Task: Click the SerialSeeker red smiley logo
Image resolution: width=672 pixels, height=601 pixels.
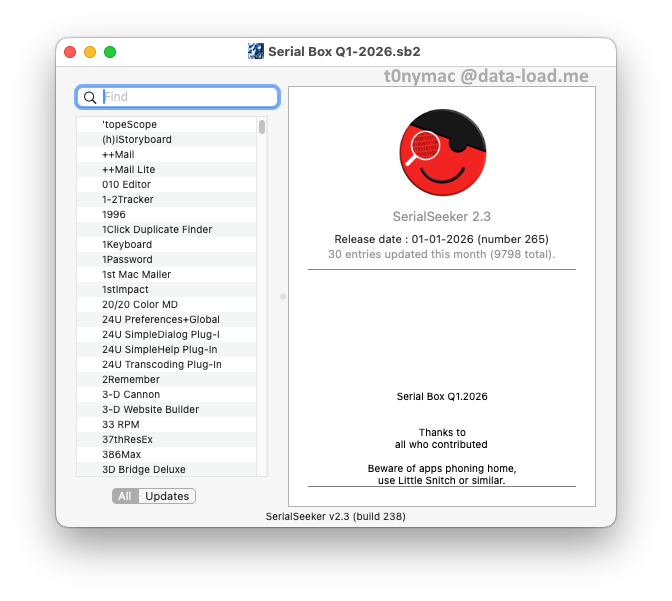Action: 442,152
